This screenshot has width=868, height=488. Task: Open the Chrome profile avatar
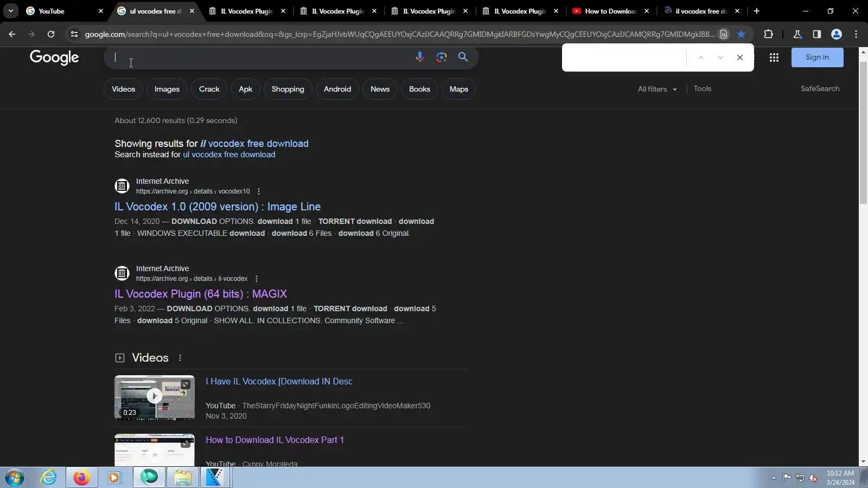click(x=837, y=34)
